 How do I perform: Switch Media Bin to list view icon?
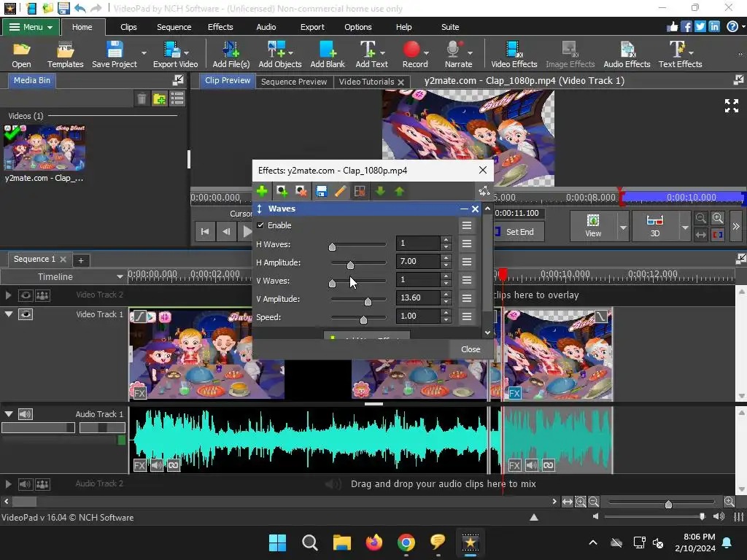[x=177, y=98]
